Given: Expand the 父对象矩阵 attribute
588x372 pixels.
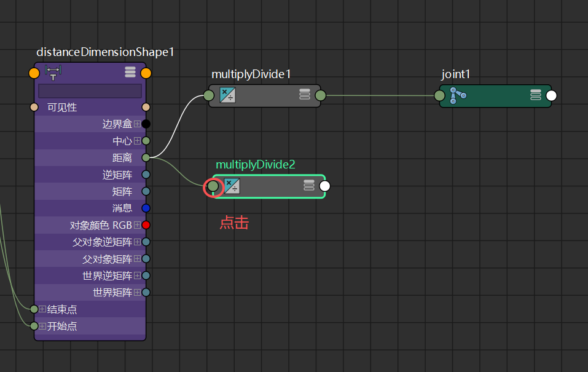Looking at the screenshot, I should (137, 259).
